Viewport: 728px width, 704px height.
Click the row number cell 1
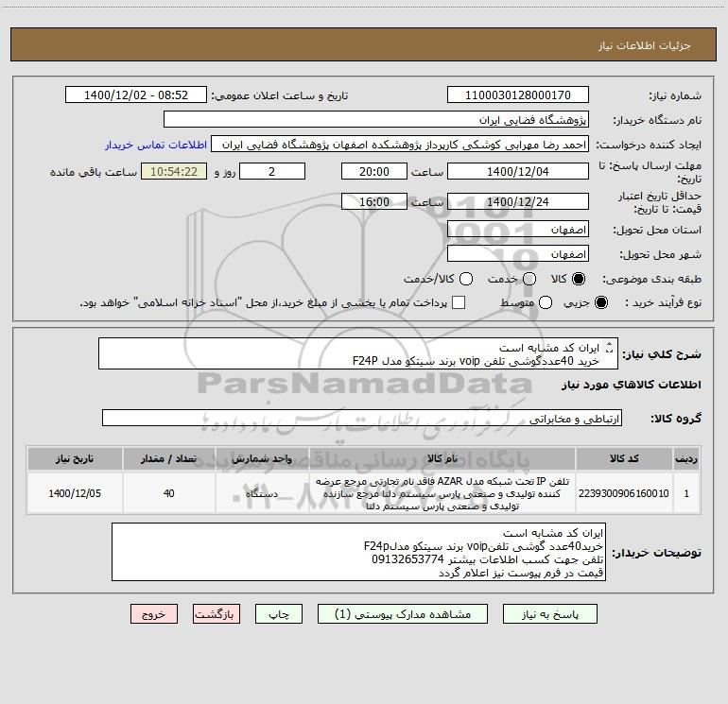tap(686, 493)
